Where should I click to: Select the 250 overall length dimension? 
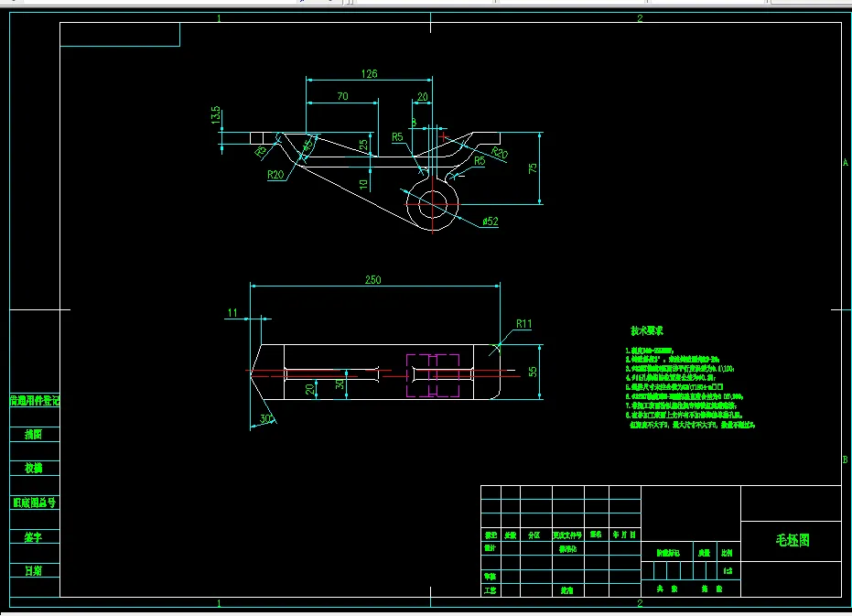click(x=372, y=279)
